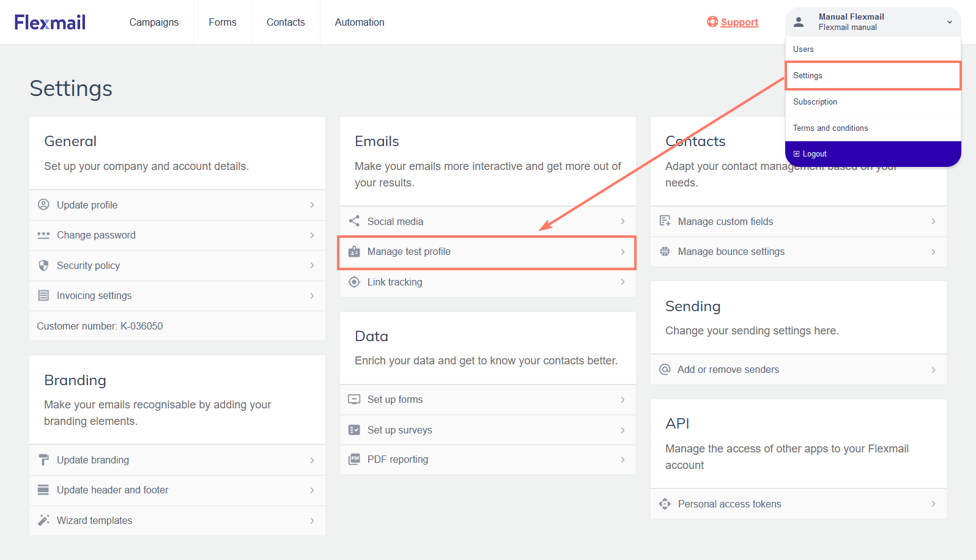Open Manage bounce settings
Image resolution: width=976 pixels, height=560 pixels.
click(799, 252)
